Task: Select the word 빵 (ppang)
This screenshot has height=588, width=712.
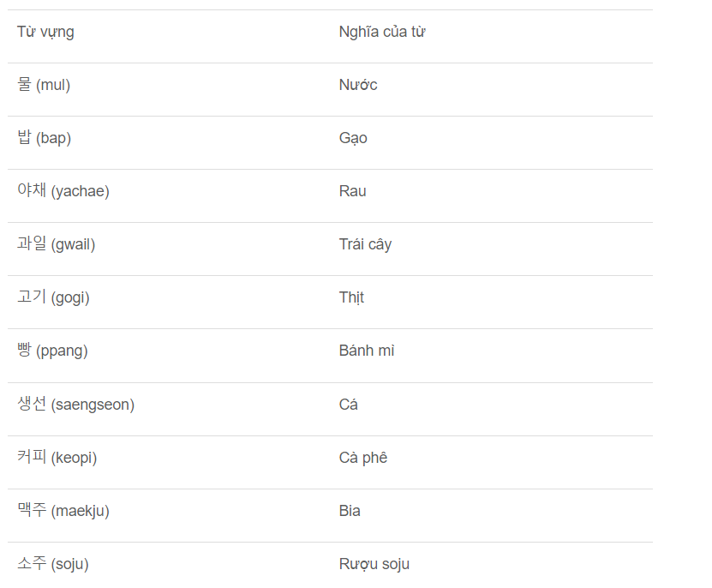Action: click(52, 351)
